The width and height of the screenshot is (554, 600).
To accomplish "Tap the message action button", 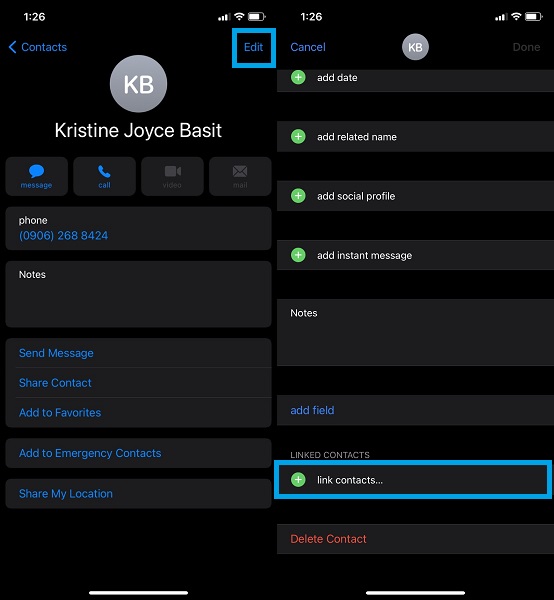I will pyautogui.click(x=37, y=176).
